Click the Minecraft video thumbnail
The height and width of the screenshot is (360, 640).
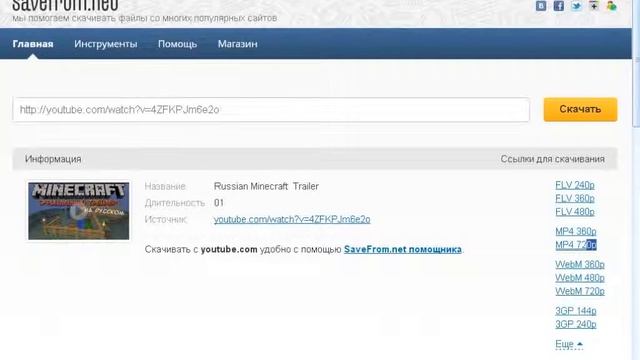click(79, 211)
